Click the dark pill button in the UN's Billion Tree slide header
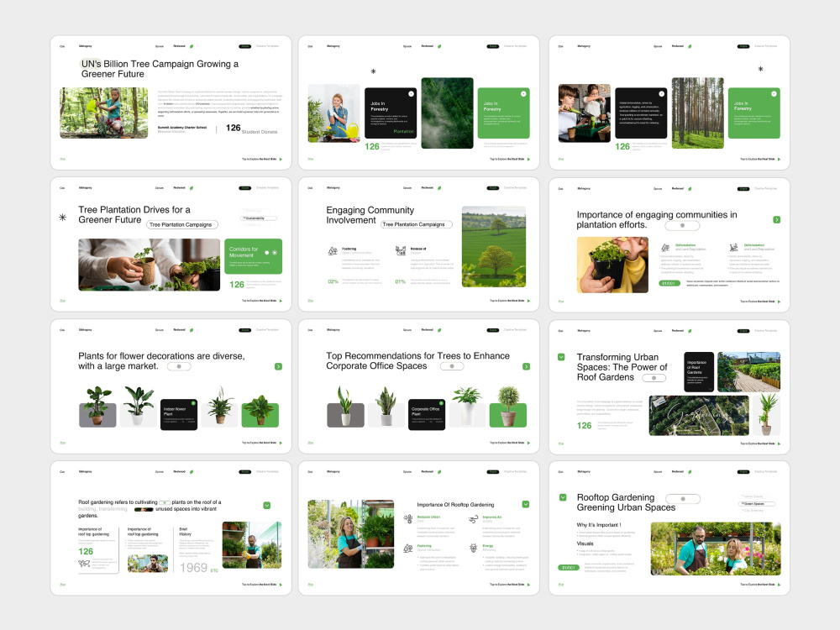 click(244, 46)
